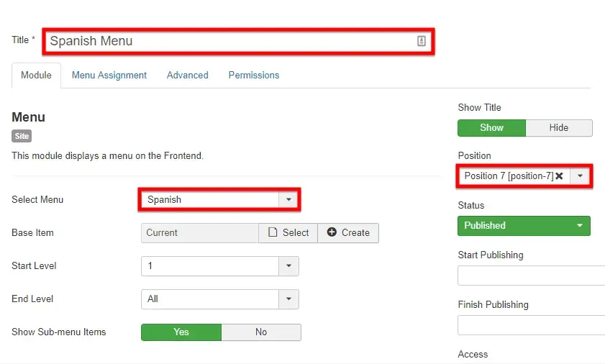Click the Base Item Create button

pos(348,233)
